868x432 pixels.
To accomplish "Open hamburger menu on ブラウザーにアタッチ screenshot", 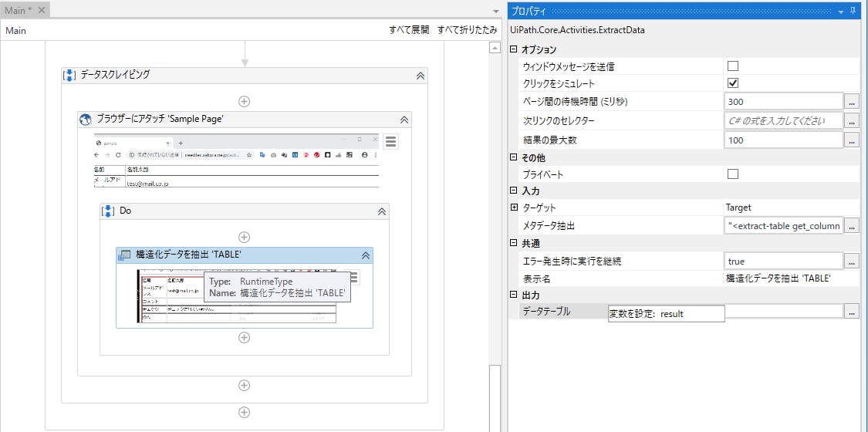I will (391, 142).
